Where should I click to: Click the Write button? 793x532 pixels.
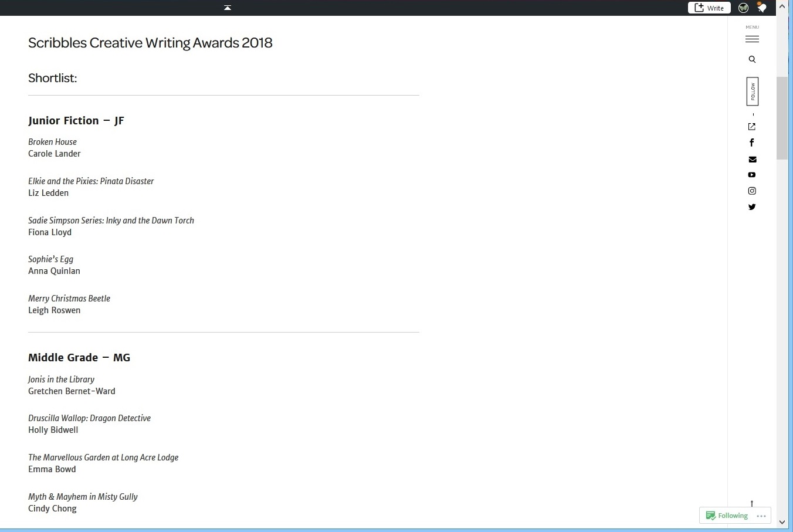709,8
